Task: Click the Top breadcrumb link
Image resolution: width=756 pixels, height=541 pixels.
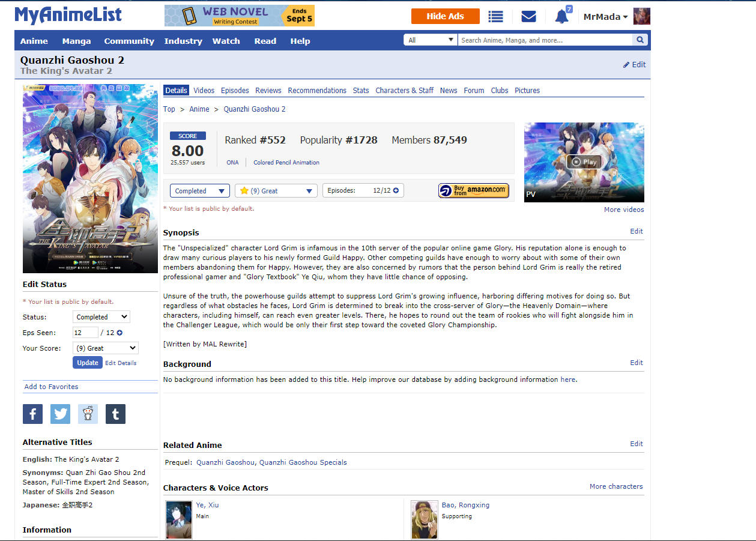Action: [169, 109]
